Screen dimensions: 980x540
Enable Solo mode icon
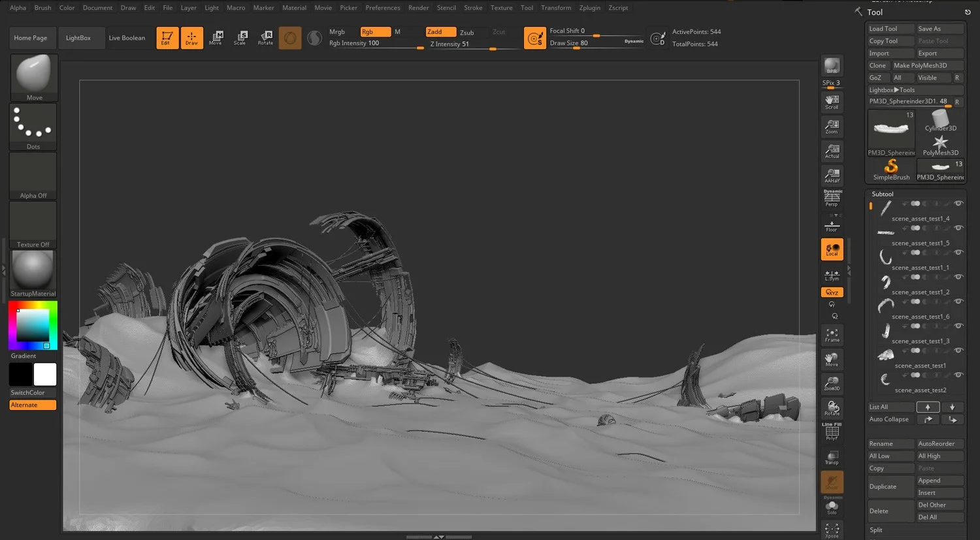pos(831,506)
